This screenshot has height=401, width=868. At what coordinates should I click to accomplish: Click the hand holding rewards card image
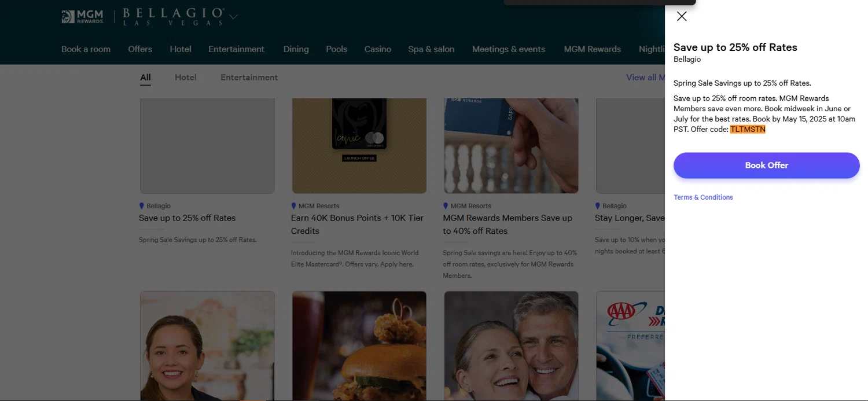coord(511,145)
